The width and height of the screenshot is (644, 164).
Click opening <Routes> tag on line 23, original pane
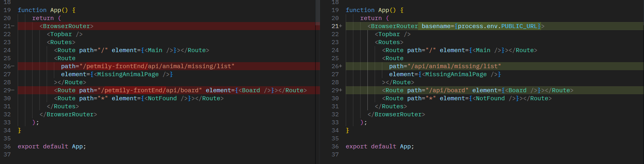[x=61, y=42]
